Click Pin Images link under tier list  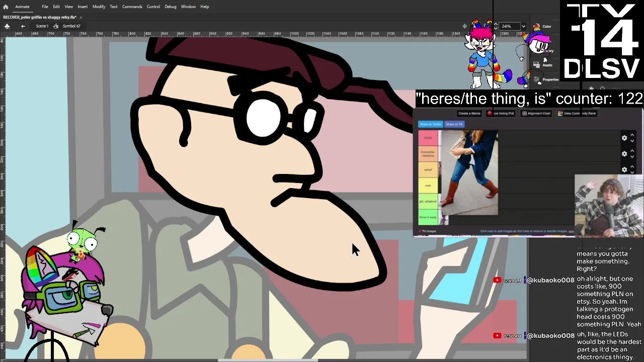[429, 231]
